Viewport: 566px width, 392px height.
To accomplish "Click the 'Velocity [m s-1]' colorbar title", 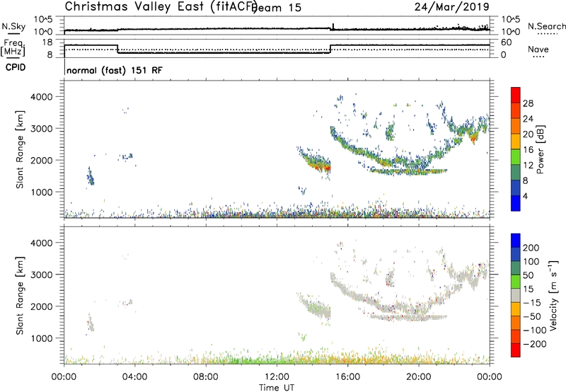I will [554, 295].
